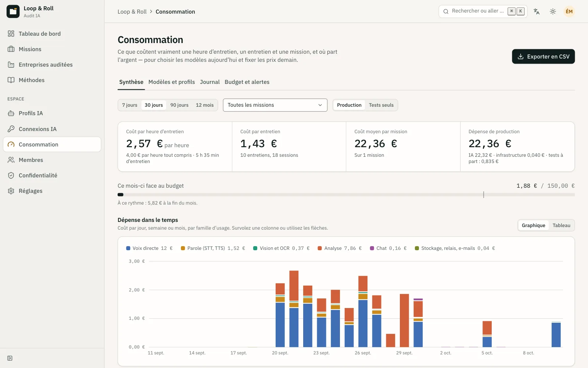Click the Analyse orange legend swatch
The height and width of the screenshot is (368, 588).
click(x=320, y=248)
